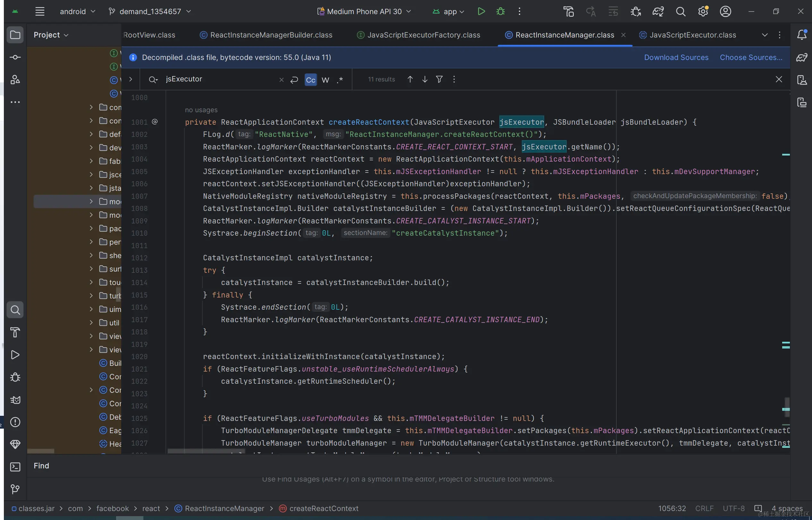Open the Logcat tool window icon
812x520 pixels.
point(15,400)
